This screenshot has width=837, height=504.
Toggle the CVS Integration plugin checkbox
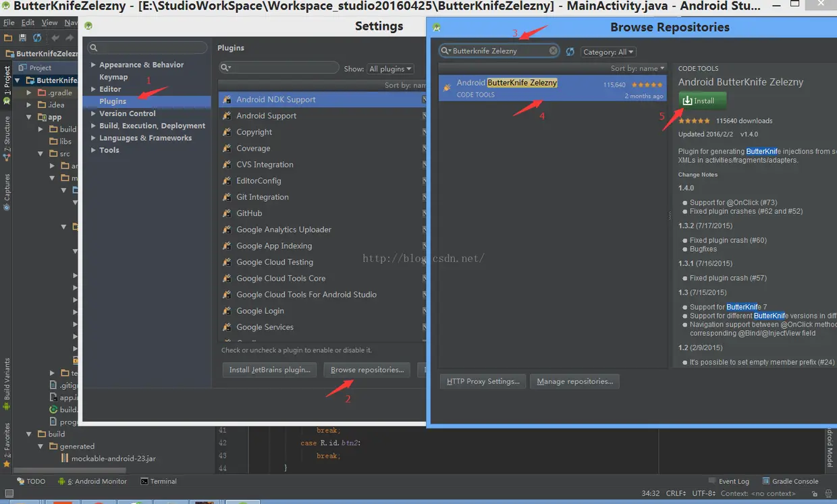(x=425, y=165)
